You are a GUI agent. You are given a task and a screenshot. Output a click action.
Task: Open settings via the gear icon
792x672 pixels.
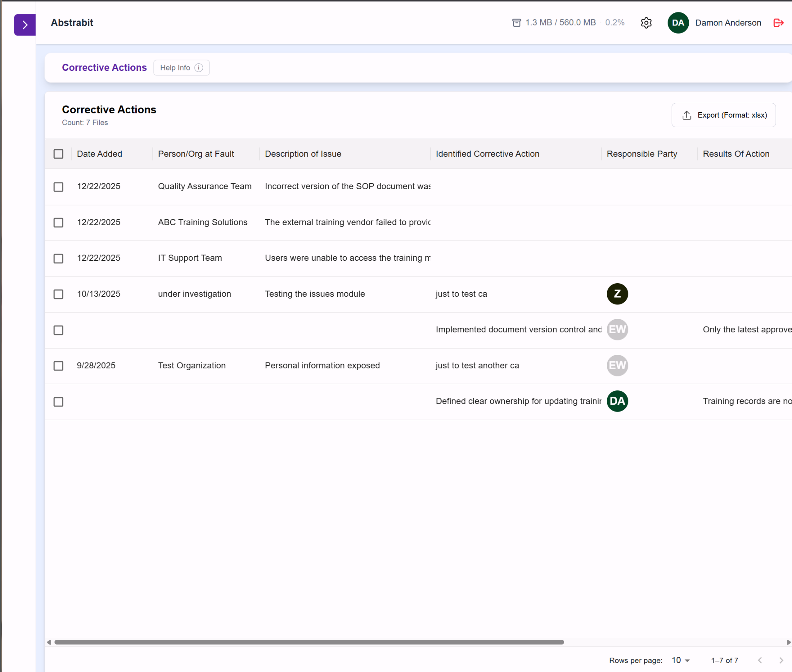point(646,23)
